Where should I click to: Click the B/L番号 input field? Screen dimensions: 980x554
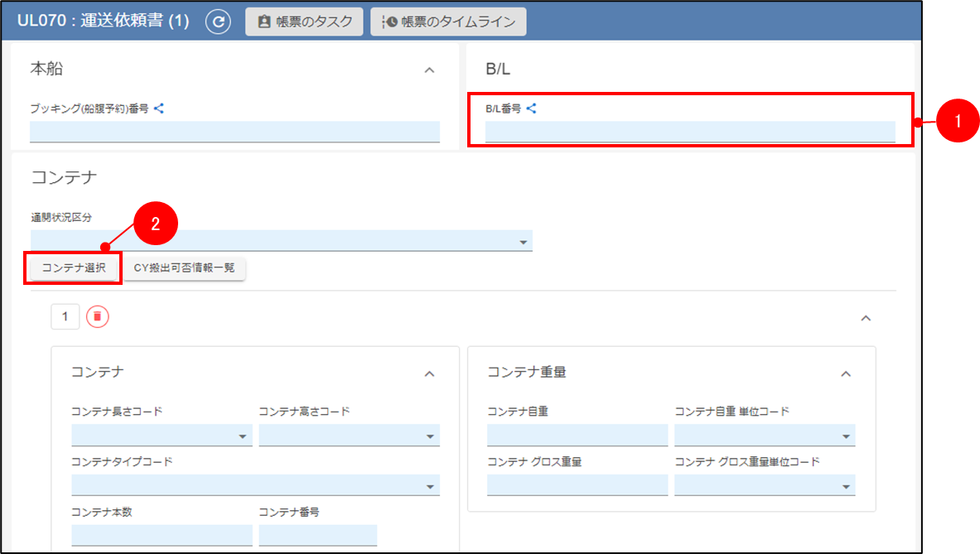pyautogui.click(x=690, y=132)
